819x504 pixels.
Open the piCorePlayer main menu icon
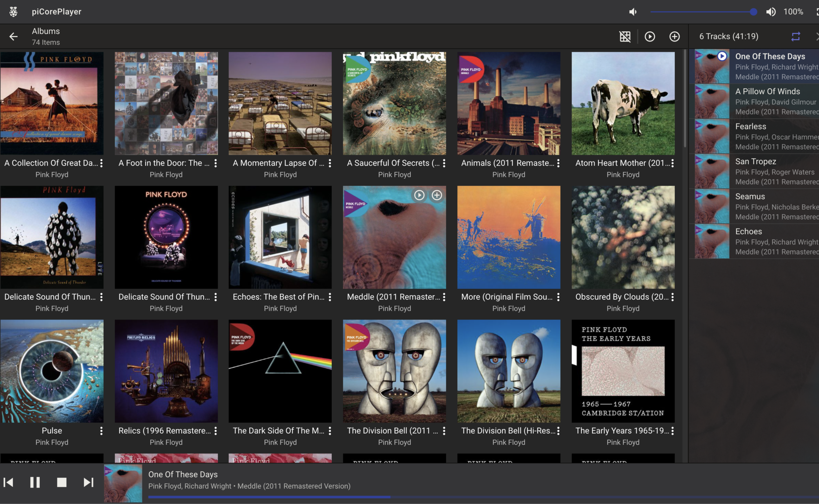[x=14, y=12]
